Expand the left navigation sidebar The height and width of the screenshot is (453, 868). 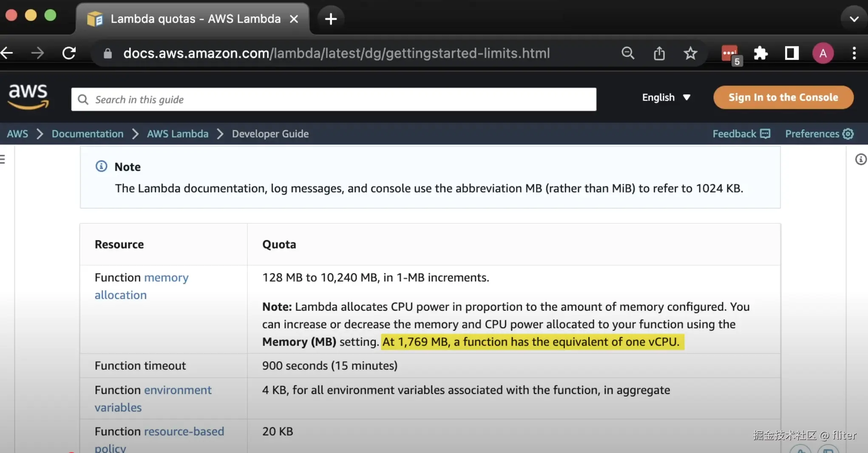3,159
